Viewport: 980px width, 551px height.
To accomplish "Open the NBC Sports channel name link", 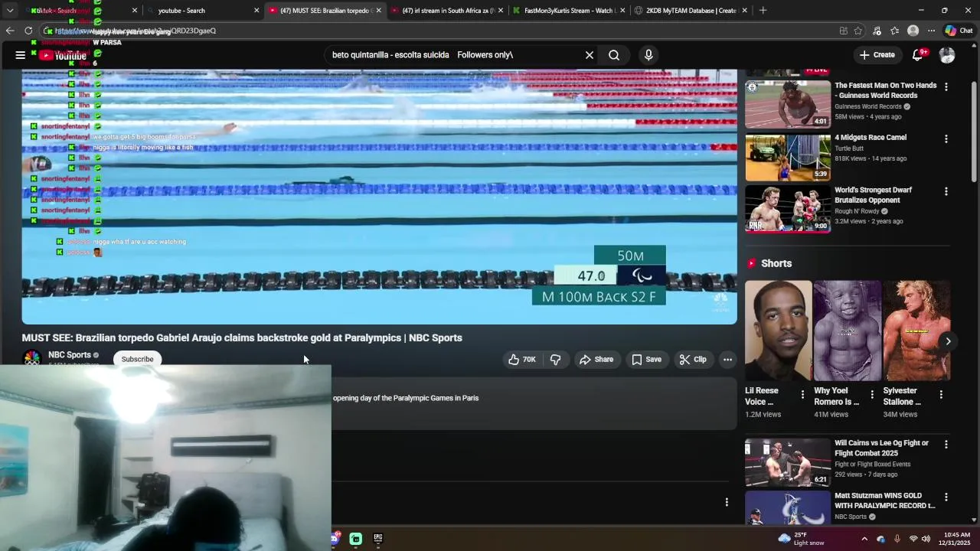I will [x=70, y=355].
